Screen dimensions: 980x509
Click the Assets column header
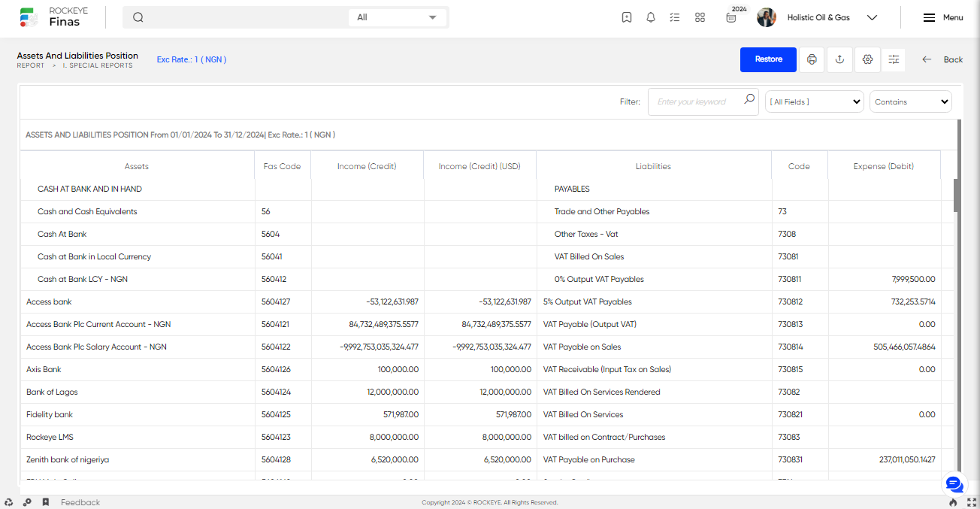point(137,166)
